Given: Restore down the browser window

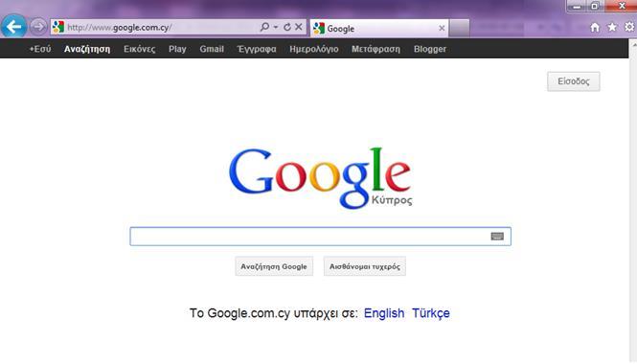Looking at the screenshot, I should 594,6.
